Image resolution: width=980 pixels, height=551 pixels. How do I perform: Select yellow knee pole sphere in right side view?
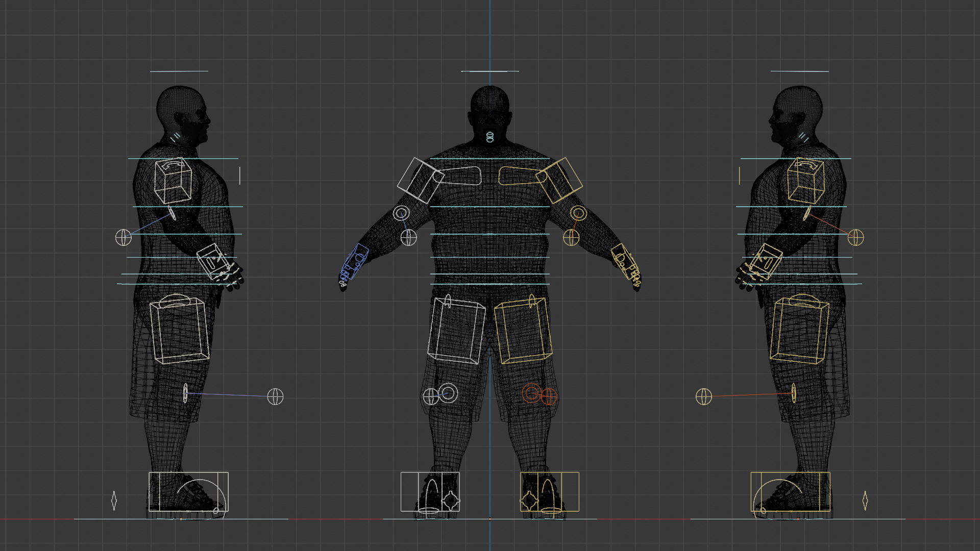tap(704, 396)
